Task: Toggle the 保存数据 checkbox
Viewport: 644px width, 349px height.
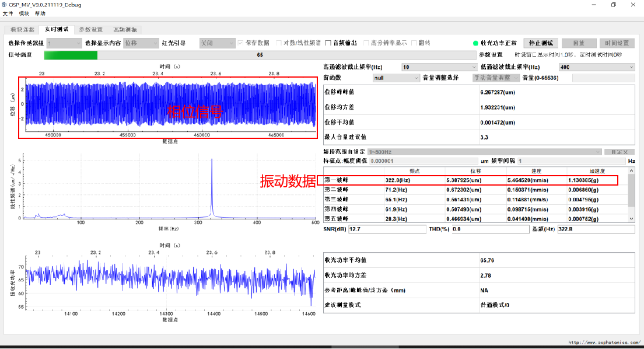Action: coord(241,43)
